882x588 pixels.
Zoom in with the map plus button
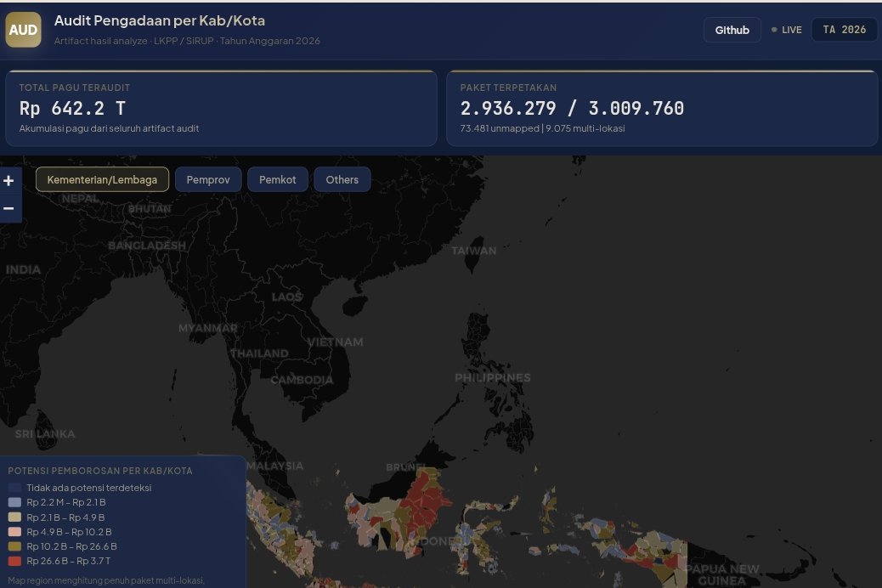pos(9,181)
